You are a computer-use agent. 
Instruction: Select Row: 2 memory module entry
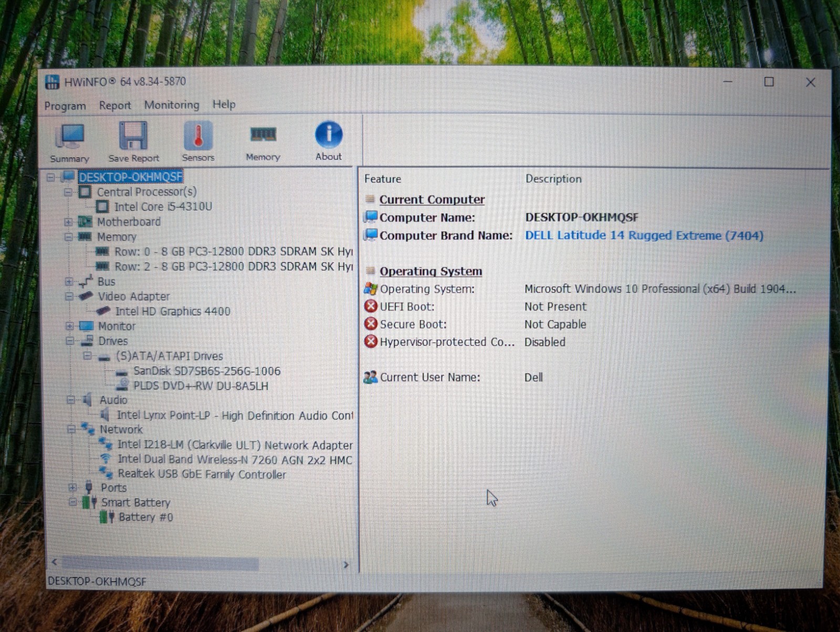click(x=234, y=267)
